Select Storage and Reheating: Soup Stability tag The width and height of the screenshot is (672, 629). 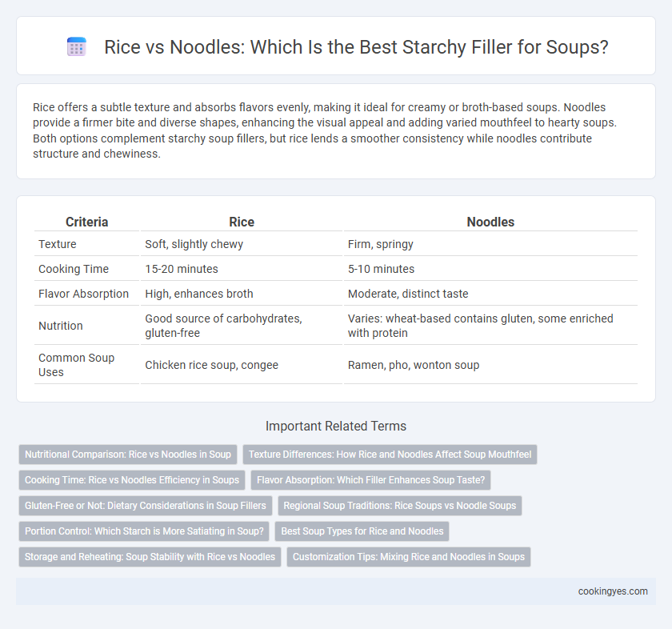point(150,556)
